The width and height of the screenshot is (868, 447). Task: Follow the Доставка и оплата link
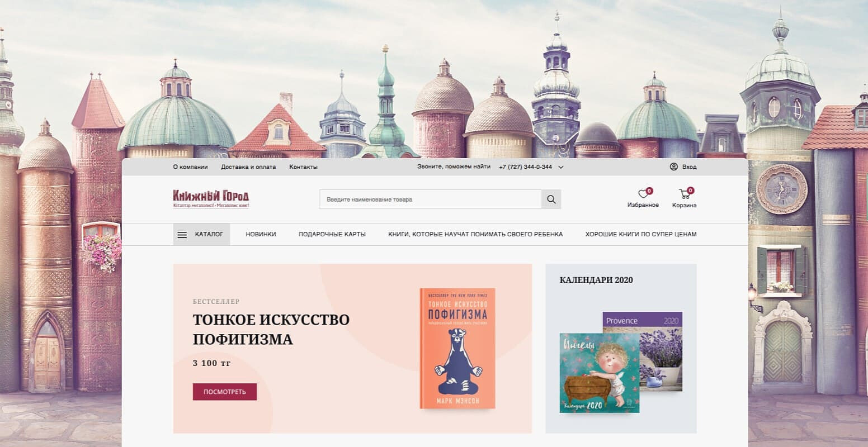click(x=248, y=167)
